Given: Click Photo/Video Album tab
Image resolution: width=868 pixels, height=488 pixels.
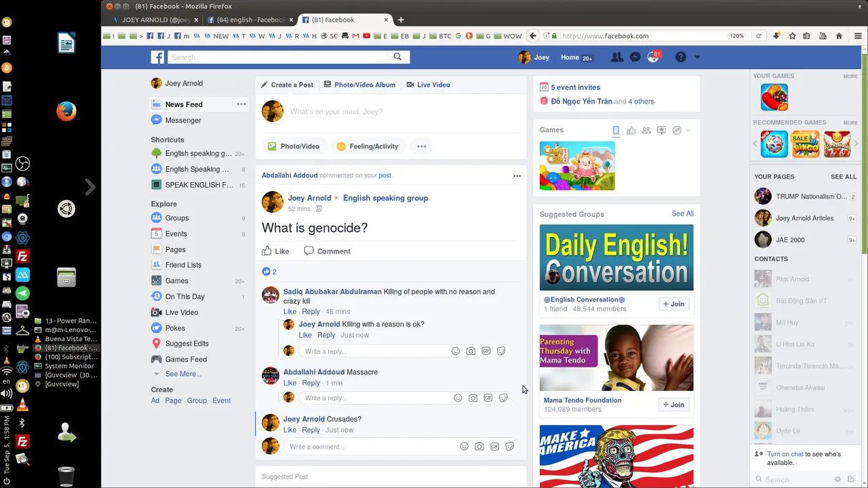Looking at the screenshot, I should point(359,85).
